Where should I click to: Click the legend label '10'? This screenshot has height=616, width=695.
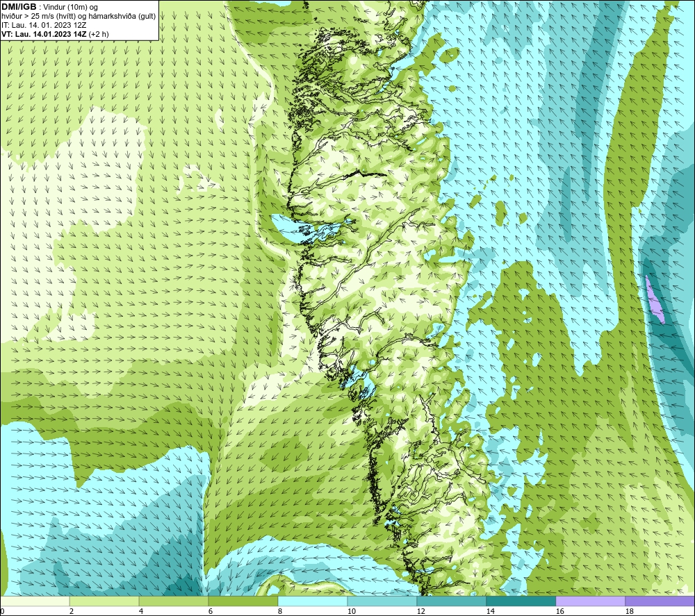pyautogui.click(x=352, y=612)
